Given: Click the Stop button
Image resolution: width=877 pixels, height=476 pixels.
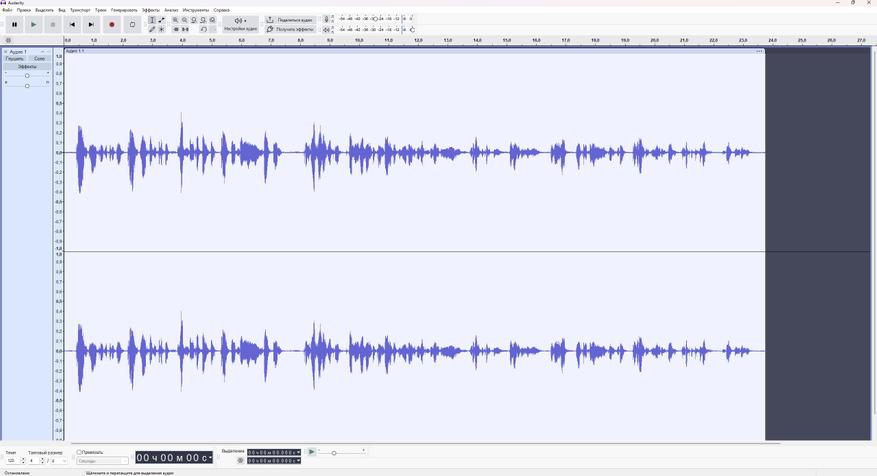Looking at the screenshot, I should click(x=53, y=25).
